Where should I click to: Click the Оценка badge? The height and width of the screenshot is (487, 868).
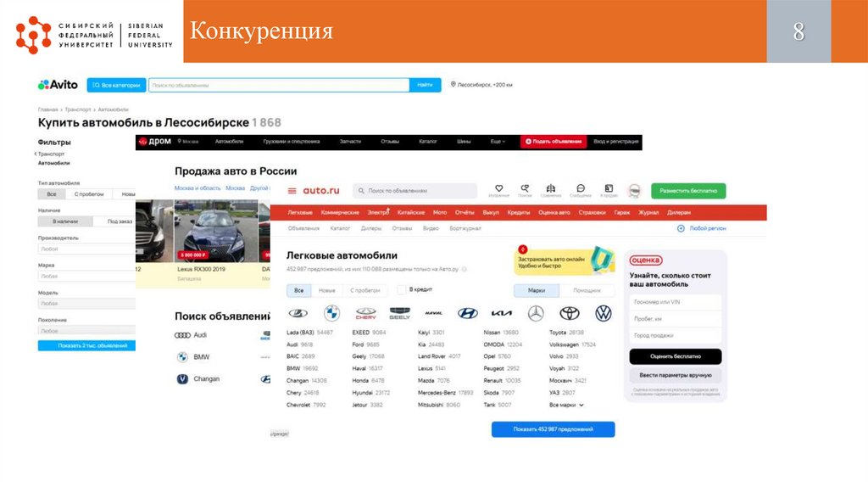coord(645,260)
